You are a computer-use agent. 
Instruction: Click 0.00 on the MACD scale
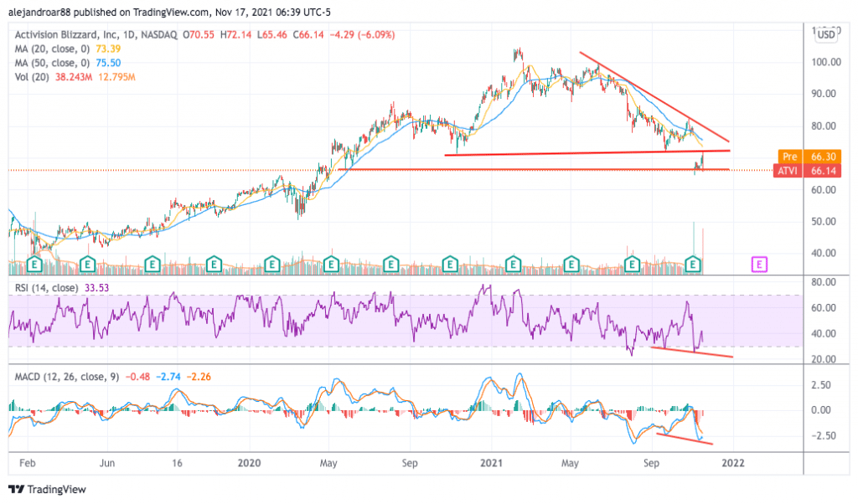tap(821, 410)
